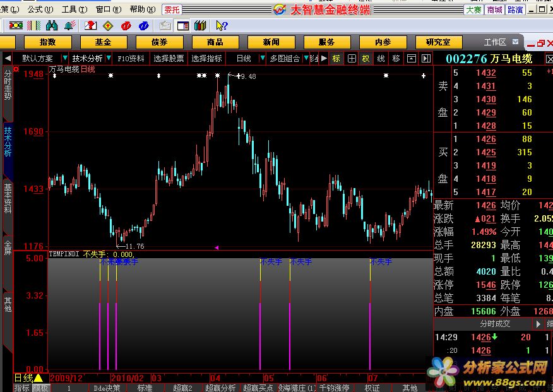Switch to the 千钧涨停 indicator tab

334,388
